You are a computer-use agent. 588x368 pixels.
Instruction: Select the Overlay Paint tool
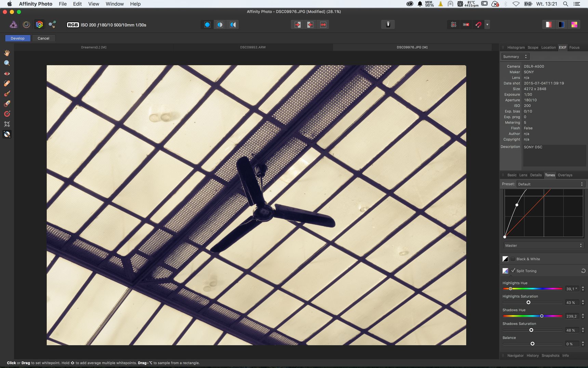[x=7, y=93]
